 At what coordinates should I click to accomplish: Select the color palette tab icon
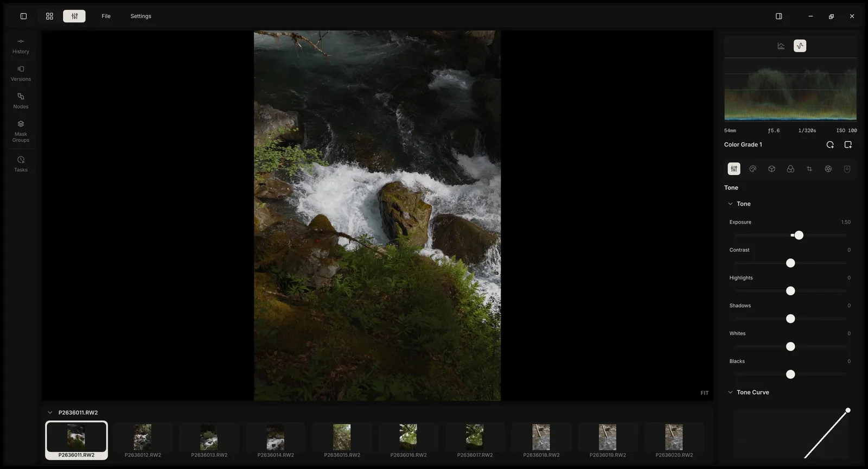752,169
